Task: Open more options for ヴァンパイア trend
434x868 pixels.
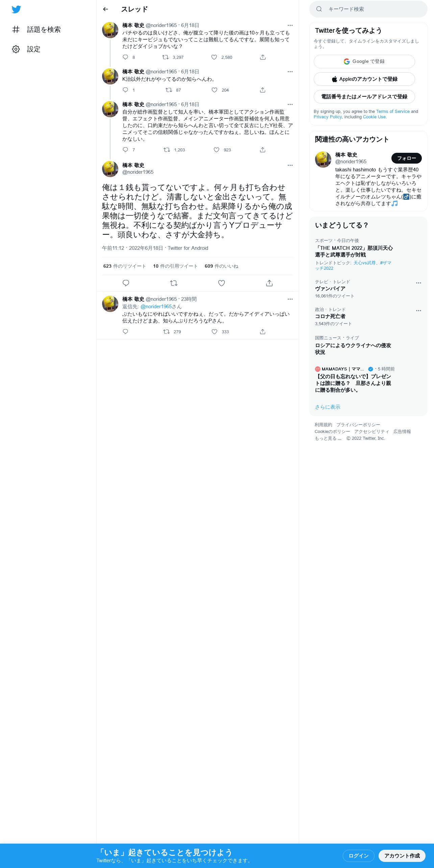Action: pyautogui.click(x=418, y=283)
